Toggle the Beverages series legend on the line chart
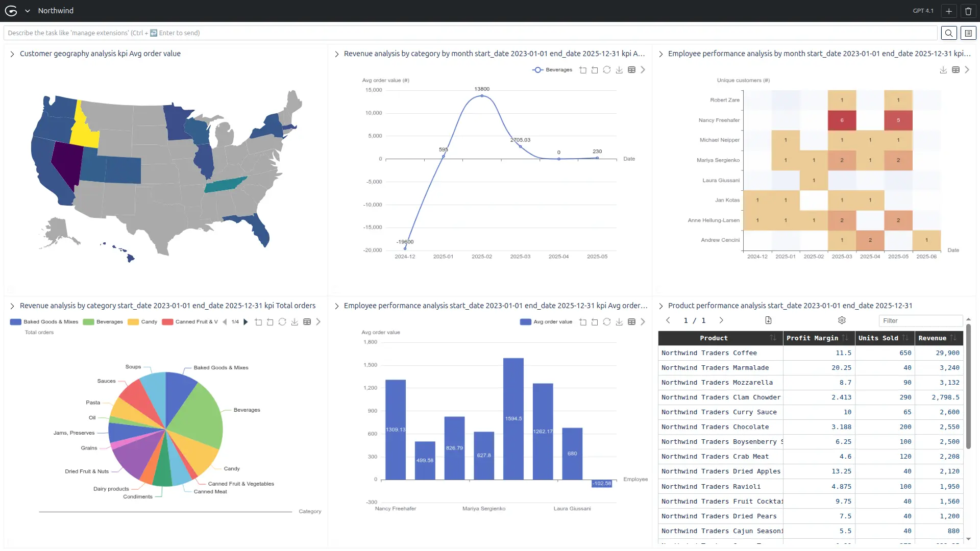Screen dimensions: 980x551 click(552, 70)
